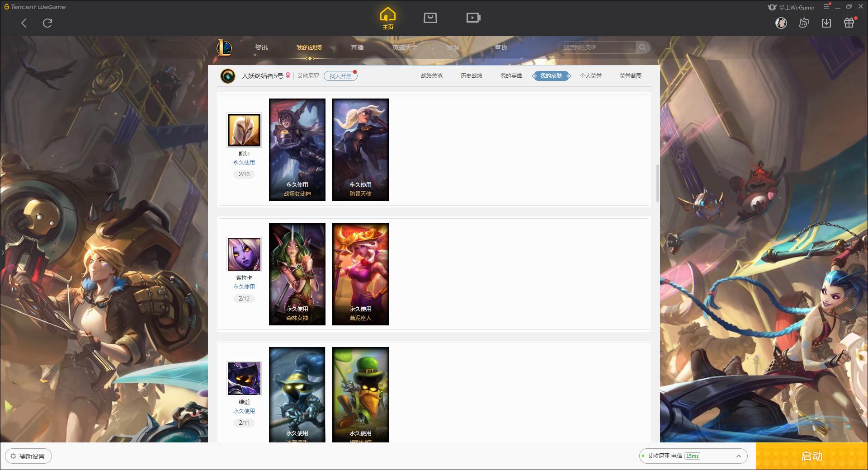Click the magnifier search button
Image resolution: width=868 pixels, height=470 pixels.
[642, 47]
